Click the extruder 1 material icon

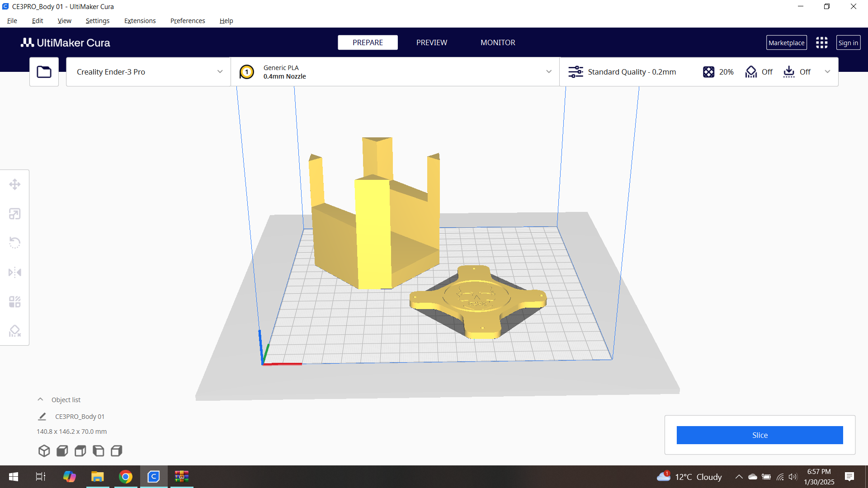pyautogui.click(x=246, y=72)
